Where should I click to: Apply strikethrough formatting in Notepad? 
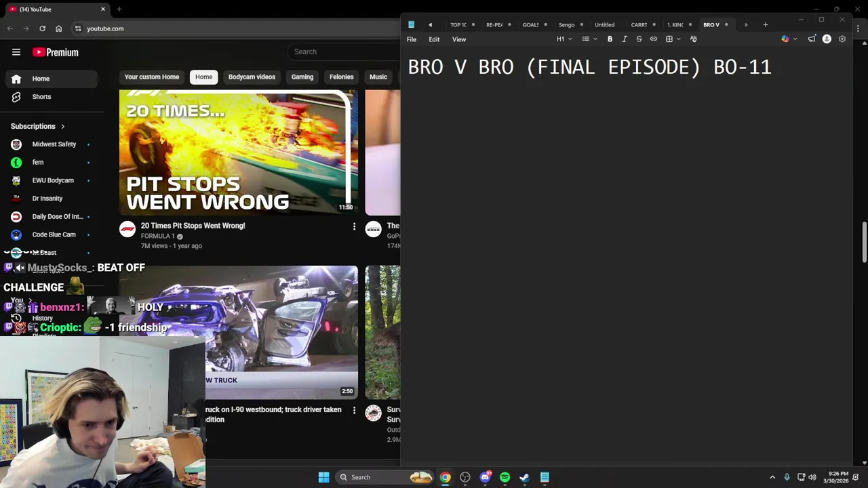point(639,39)
